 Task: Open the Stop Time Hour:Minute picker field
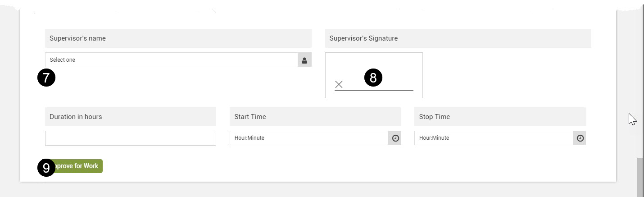(x=494, y=138)
